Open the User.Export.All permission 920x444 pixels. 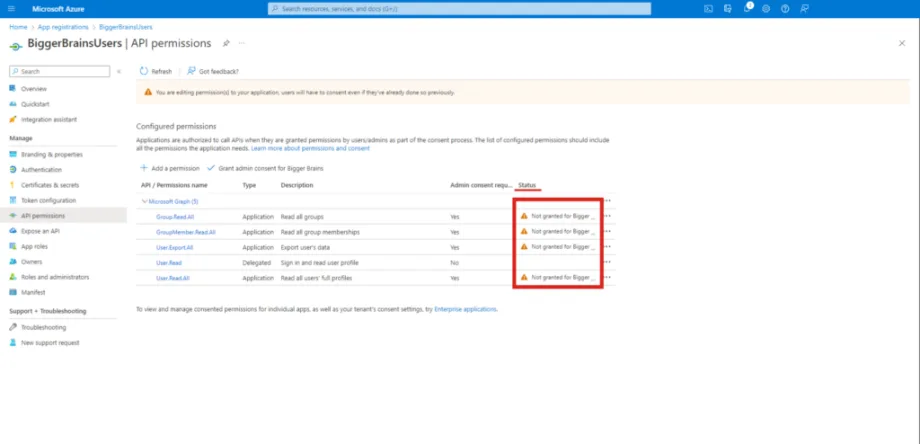point(175,248)
